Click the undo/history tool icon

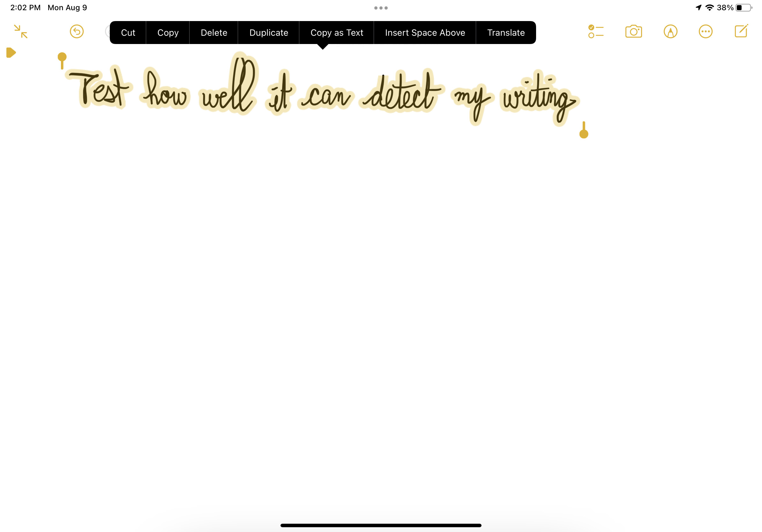(77, 32)
